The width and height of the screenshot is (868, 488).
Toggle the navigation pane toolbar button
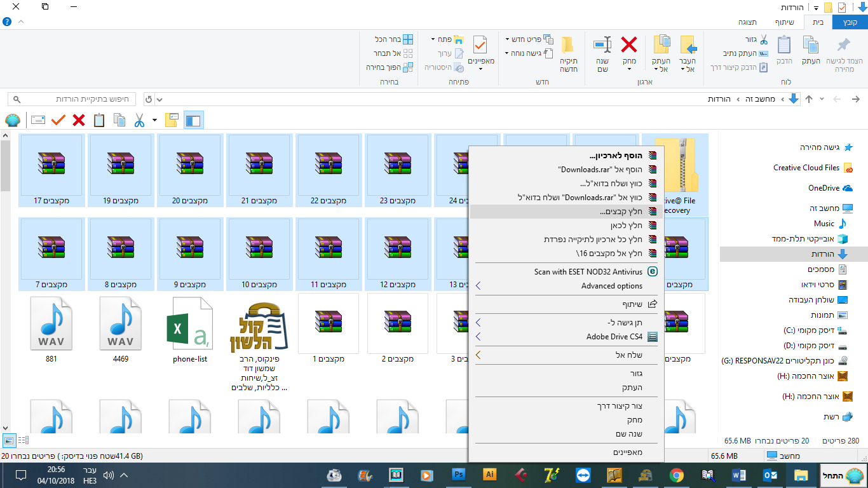(193, 120)
